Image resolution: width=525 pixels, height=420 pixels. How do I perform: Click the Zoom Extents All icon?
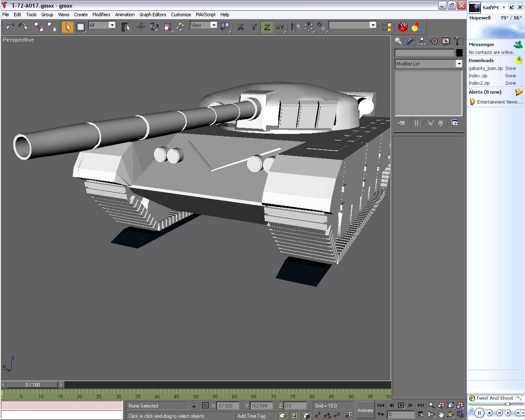pos(460,405)
